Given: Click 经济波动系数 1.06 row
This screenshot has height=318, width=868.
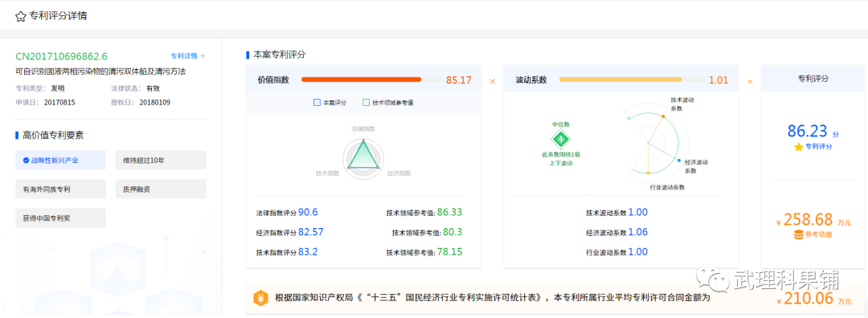Looking at the screenshot, I should [x=616, y=232].
